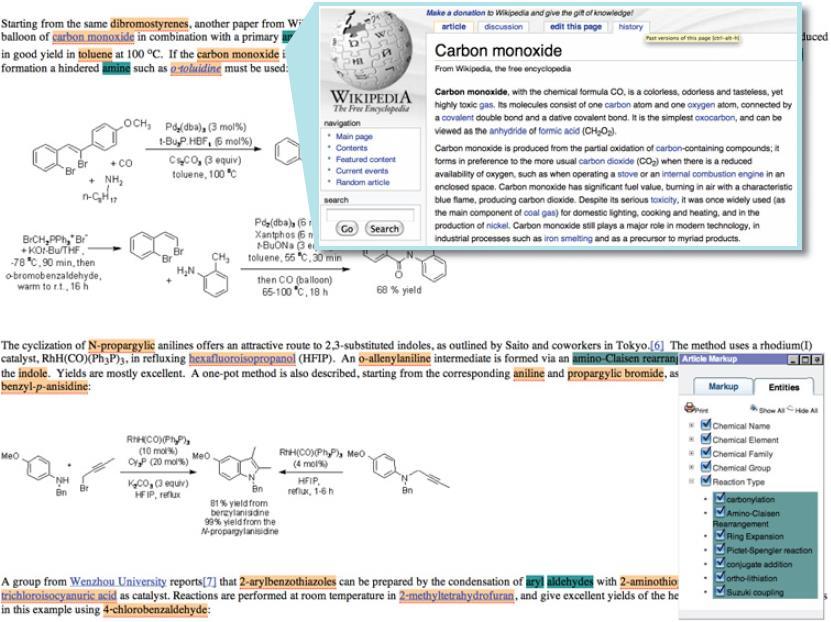Image resolution: width=831 pixels, height=622 pixels.
Task: Follow the oxocarbon link
Action: coord(713,118)
